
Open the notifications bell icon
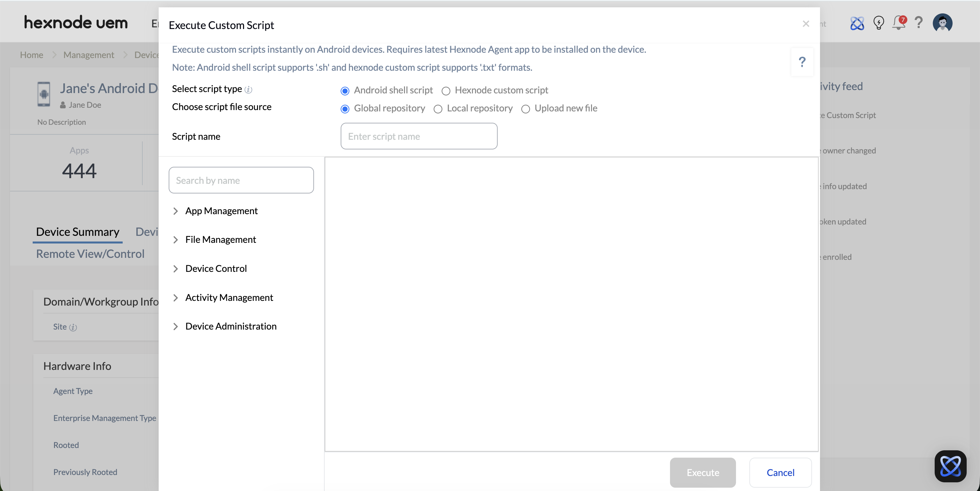click(899, 23)
